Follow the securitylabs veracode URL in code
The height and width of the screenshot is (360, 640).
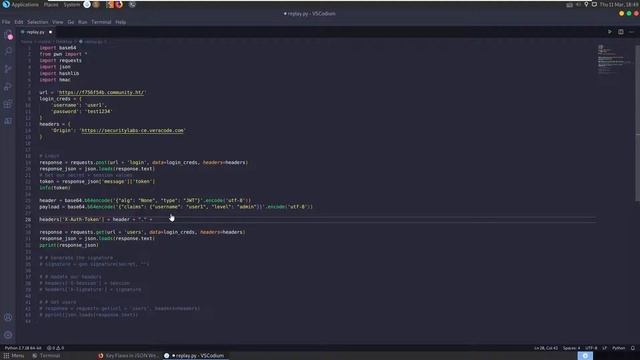[132, 130]
